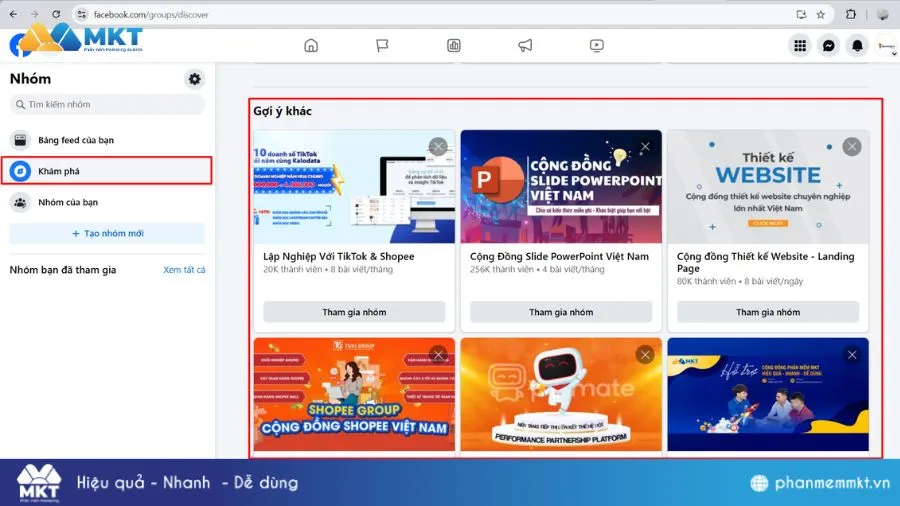Image resolution: width=900 pixels, height=506 pixels.
Task: Open the PowerPoint community cover image
Action: (x=561, y=186)
